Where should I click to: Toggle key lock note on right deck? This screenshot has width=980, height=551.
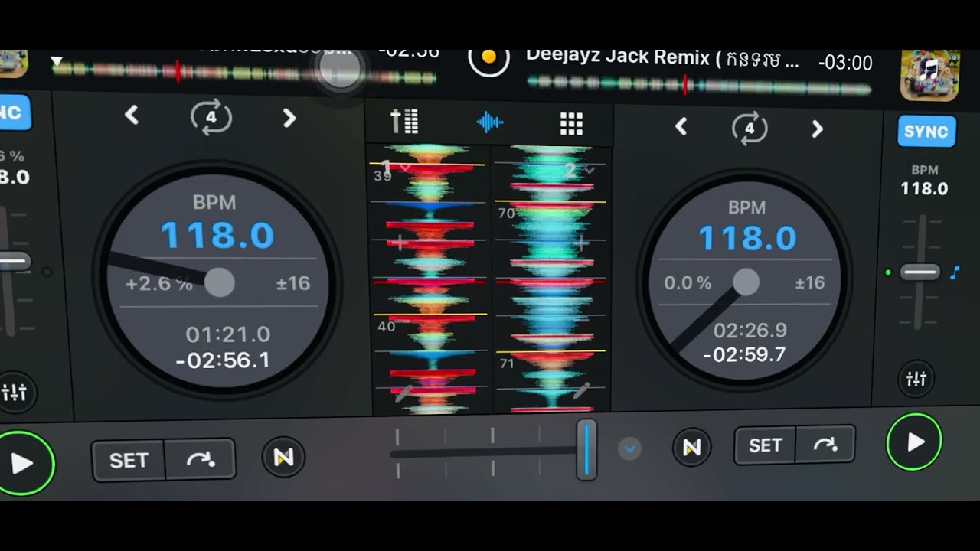point(955,272)
